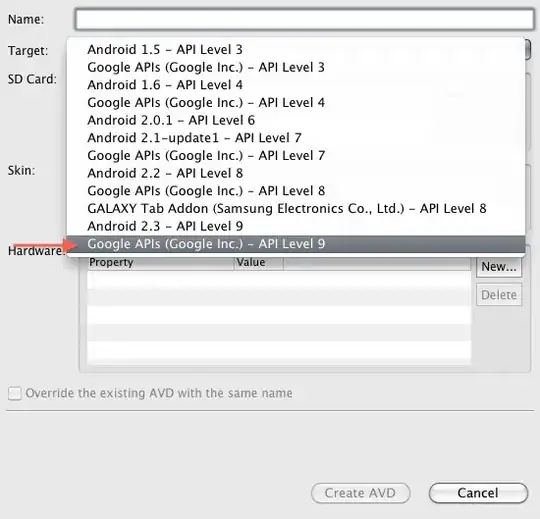Select Android 1.5 – API Level 3
The width and height of the screenshot is (540, 519).
296,49
